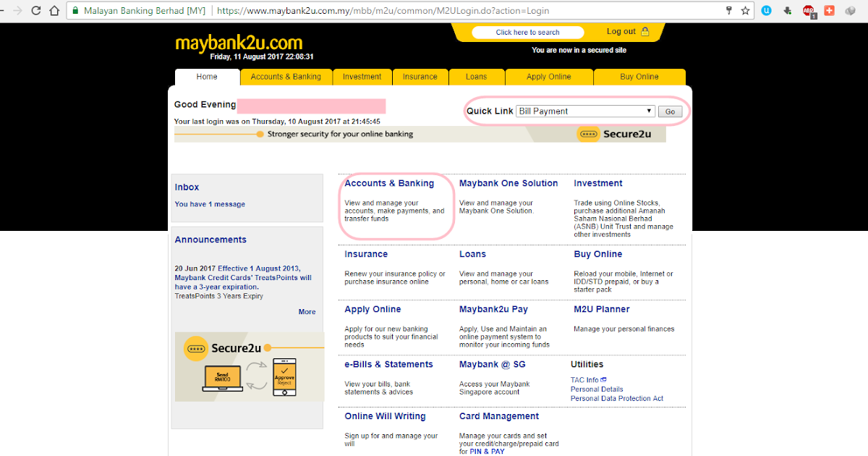Viewport: 868px width, 456px height.
Task: Open the Maybank @ SG link
Action: [492, 364]
